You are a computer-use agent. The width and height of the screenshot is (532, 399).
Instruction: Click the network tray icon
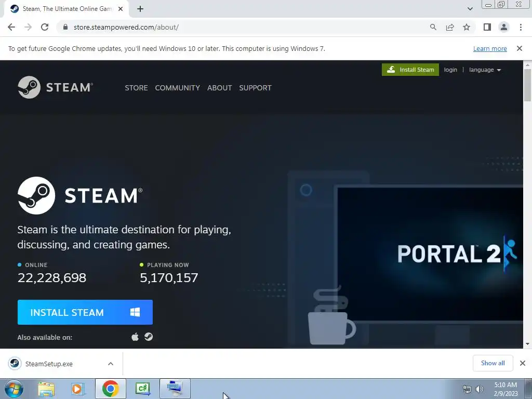(467, 389)
